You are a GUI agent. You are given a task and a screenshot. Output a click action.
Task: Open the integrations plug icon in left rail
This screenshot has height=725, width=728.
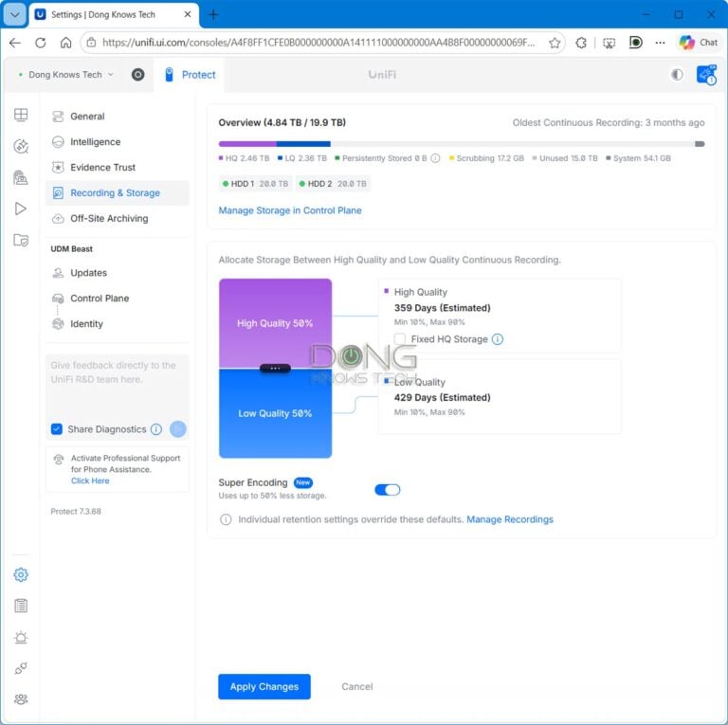click(x=21, y=668)
